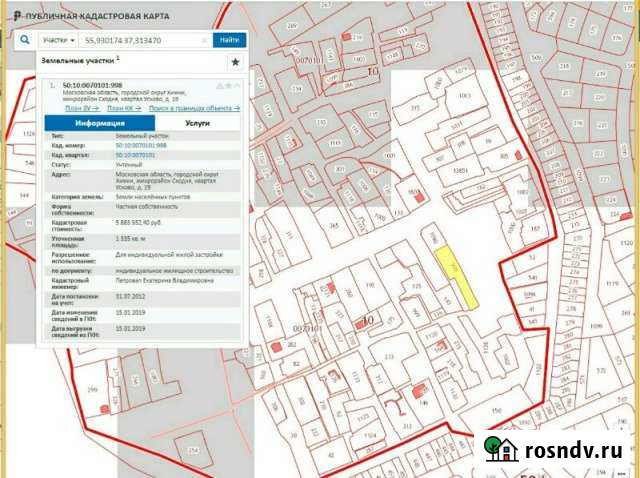Click the small star on result card
This screenshot has width=640, height=478.
point(229,85)
